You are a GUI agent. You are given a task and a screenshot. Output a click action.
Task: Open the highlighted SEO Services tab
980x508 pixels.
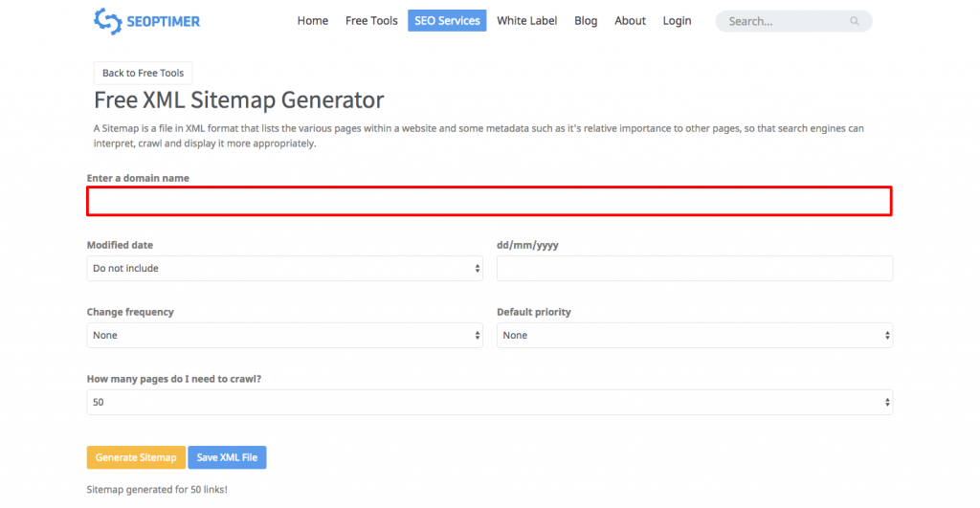[446, 21]
